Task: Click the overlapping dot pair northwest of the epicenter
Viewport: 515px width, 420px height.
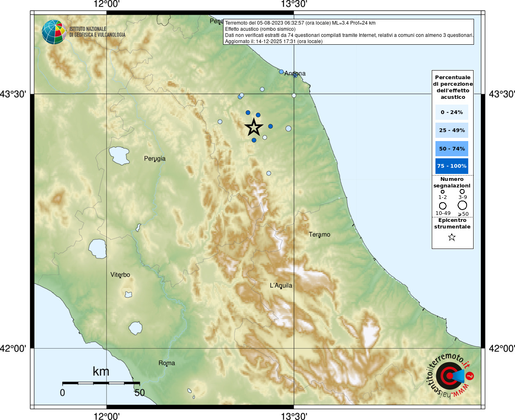Action: click(x=241, y=96)
